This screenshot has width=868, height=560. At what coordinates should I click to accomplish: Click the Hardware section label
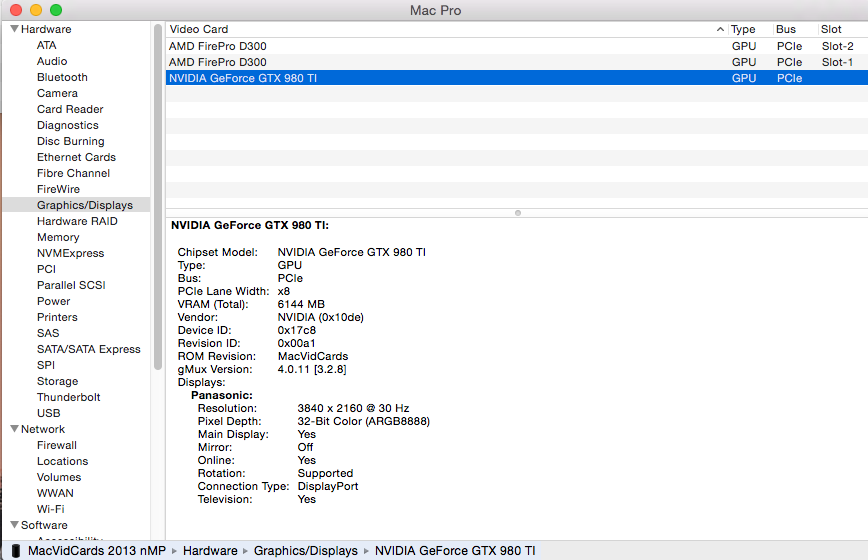[46, 29]
